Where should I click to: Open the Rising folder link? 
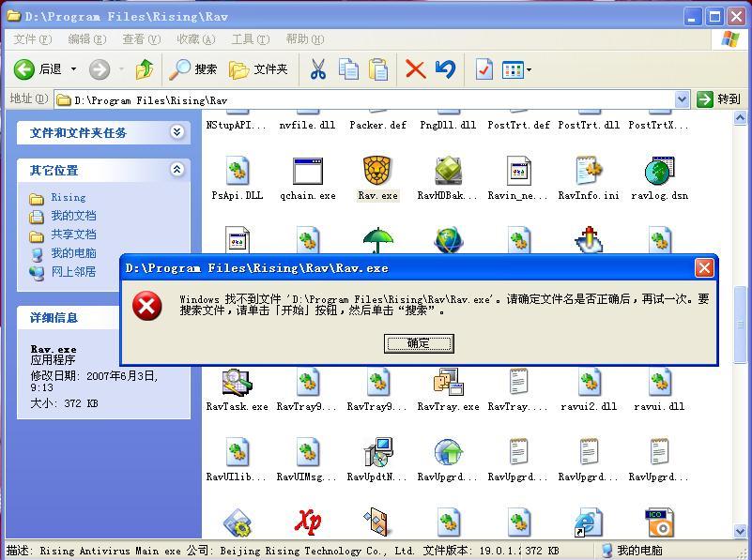point(69,197)
